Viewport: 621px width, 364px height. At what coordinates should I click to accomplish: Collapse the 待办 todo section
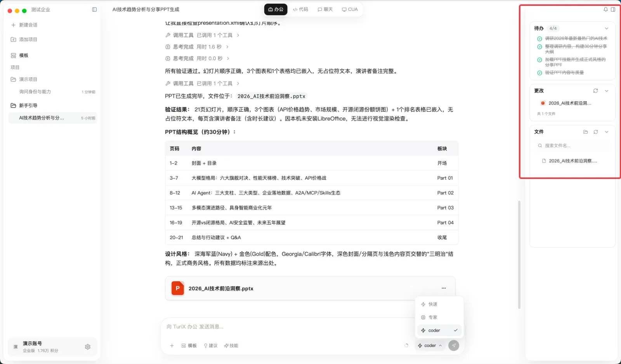pos(607,28)
